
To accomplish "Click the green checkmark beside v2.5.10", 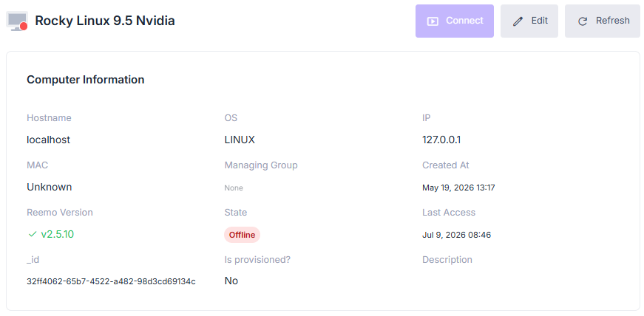I will tap(33, 234).
